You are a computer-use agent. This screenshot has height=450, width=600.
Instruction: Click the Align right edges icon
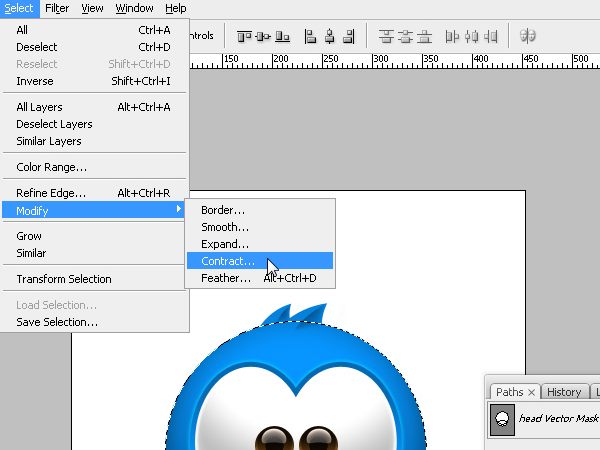click(x=349, y=36)
